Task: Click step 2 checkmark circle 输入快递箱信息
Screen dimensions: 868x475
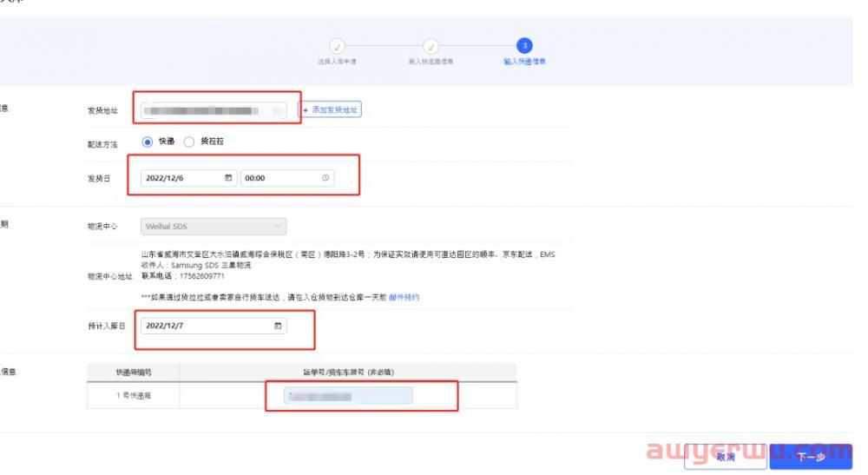Action: pos(431,46)
